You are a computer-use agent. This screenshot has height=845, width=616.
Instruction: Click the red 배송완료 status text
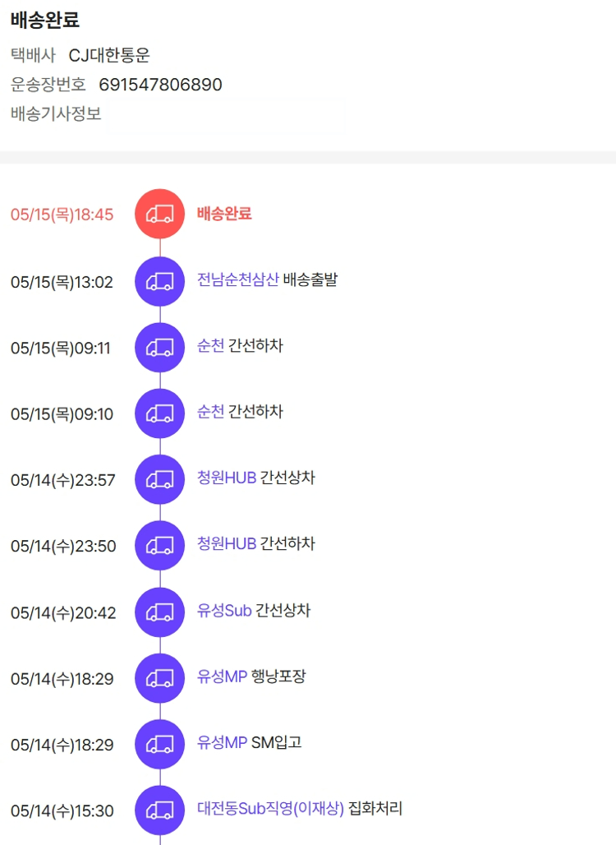coord(224,214)
